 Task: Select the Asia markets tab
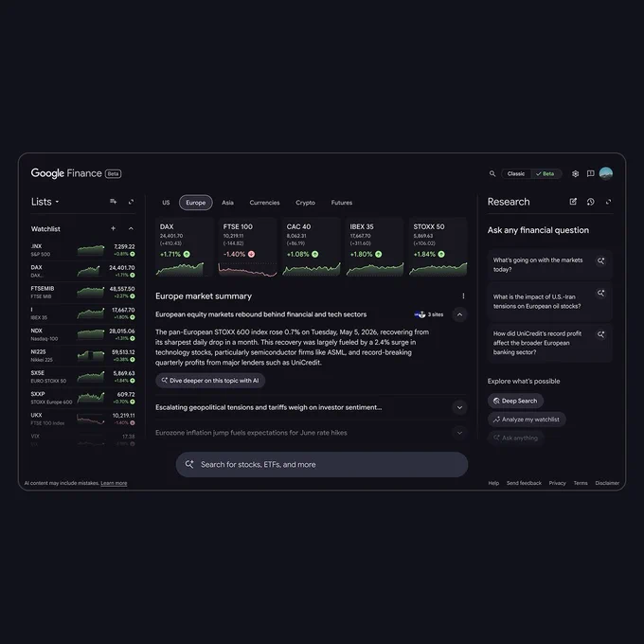click(227, 203)
